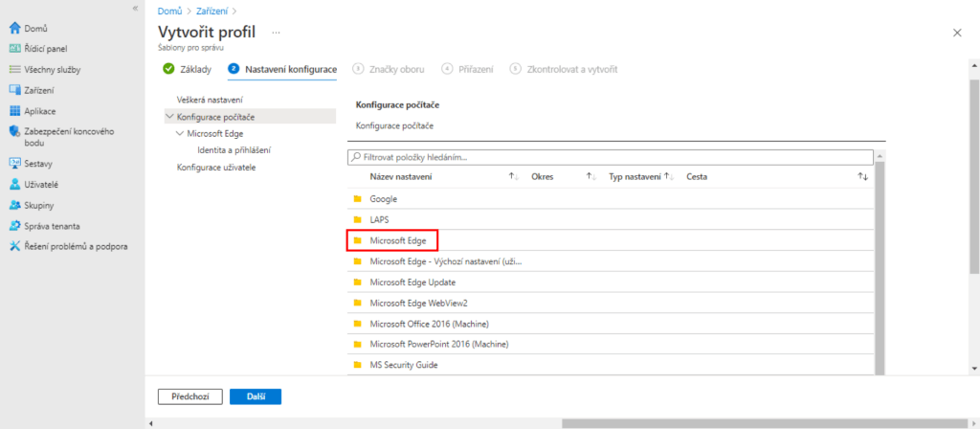980x429 pixels.
Task: Open Řídicí panel dashboard icon
Action: 14,49
